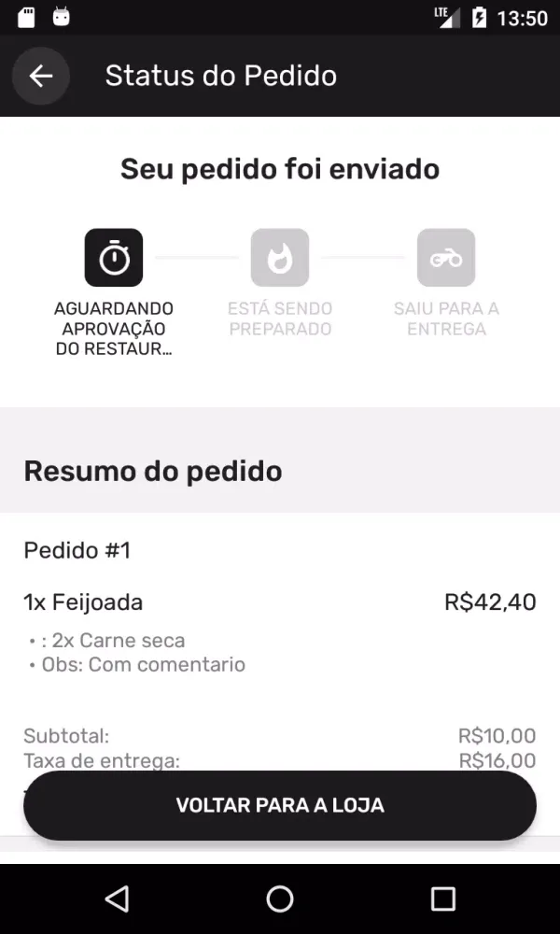560x934 pixels.
Task: Tap the Pedido #1 label
Action: pos(77,551)
